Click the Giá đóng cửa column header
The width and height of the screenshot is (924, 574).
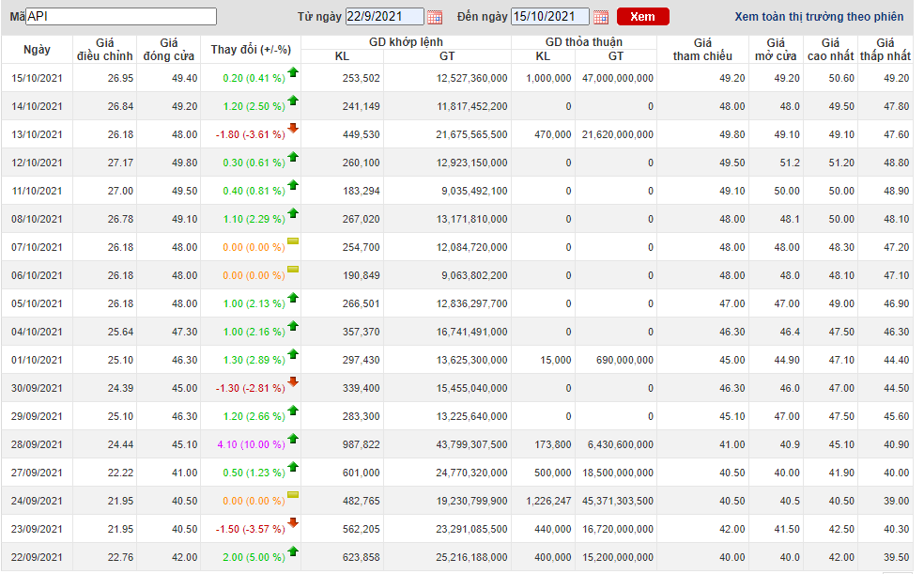168,50
